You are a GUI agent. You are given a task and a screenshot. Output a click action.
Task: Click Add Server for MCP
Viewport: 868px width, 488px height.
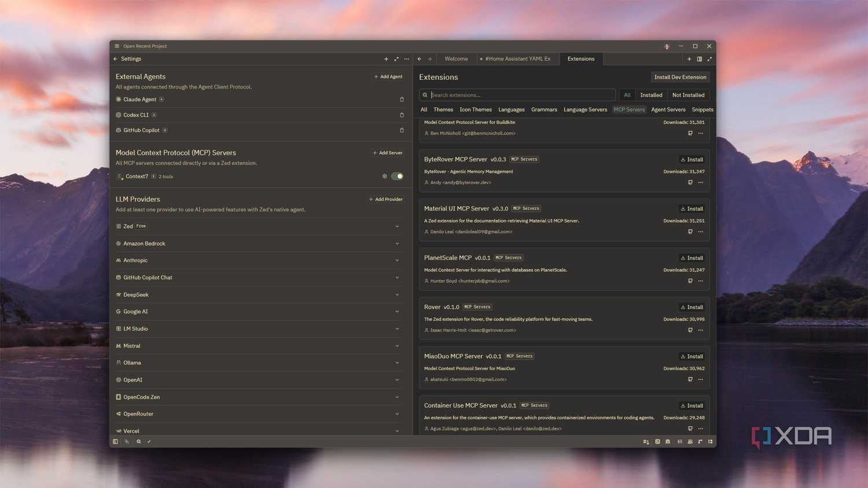(x=388, y=153)
